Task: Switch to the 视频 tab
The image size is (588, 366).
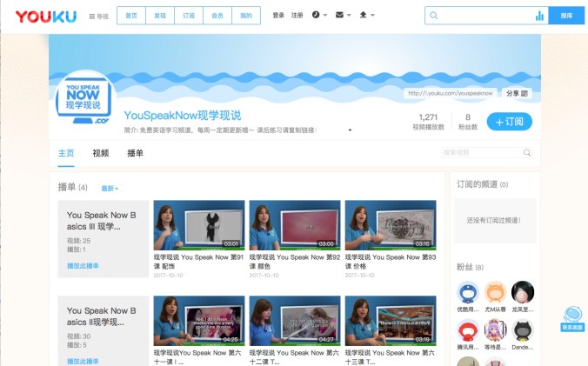Action: point(101,153)
